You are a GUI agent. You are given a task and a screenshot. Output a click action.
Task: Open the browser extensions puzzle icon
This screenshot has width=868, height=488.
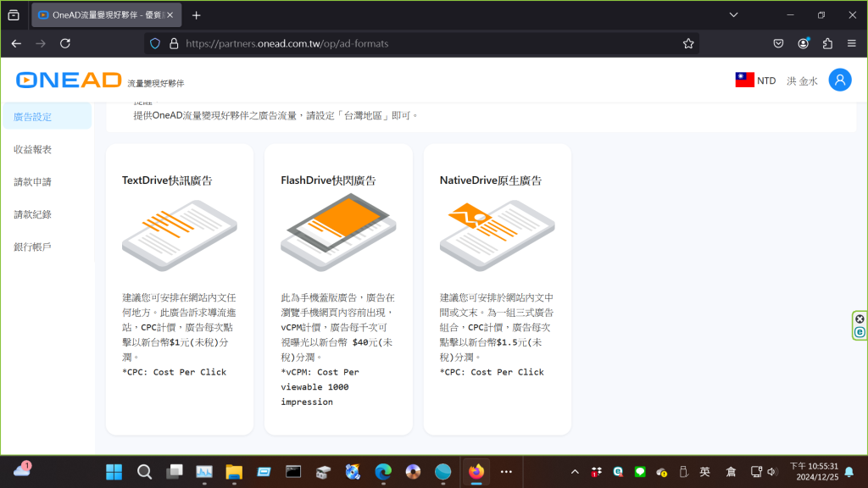(x=827, y=43)
